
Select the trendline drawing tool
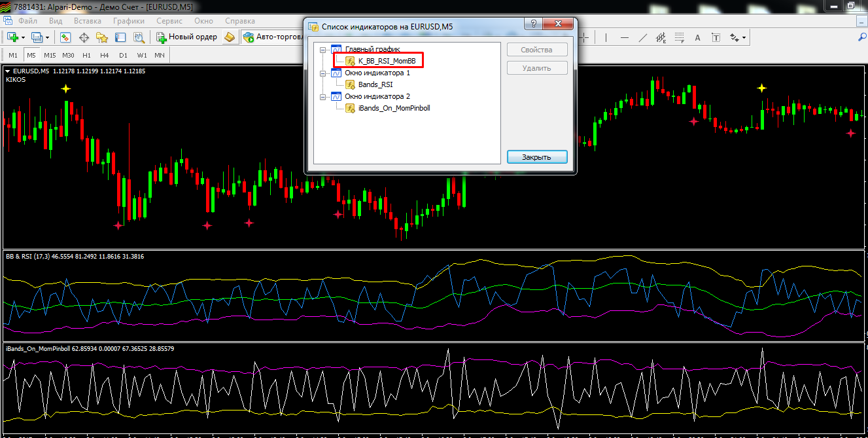[642, 37]
